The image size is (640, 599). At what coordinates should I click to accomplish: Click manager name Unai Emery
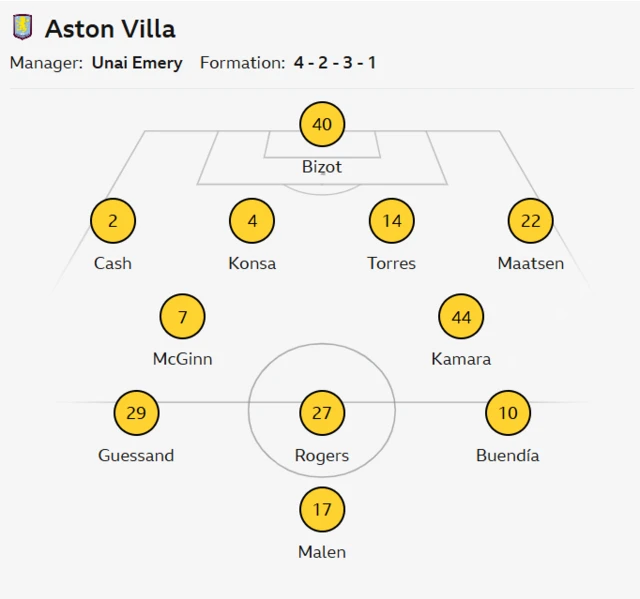tap(137, 63)
